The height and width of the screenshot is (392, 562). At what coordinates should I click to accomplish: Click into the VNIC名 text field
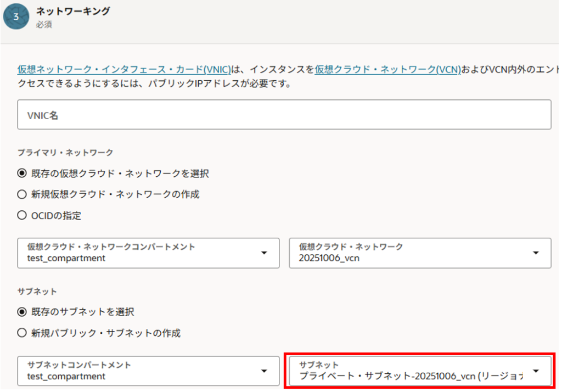[284, 115]
